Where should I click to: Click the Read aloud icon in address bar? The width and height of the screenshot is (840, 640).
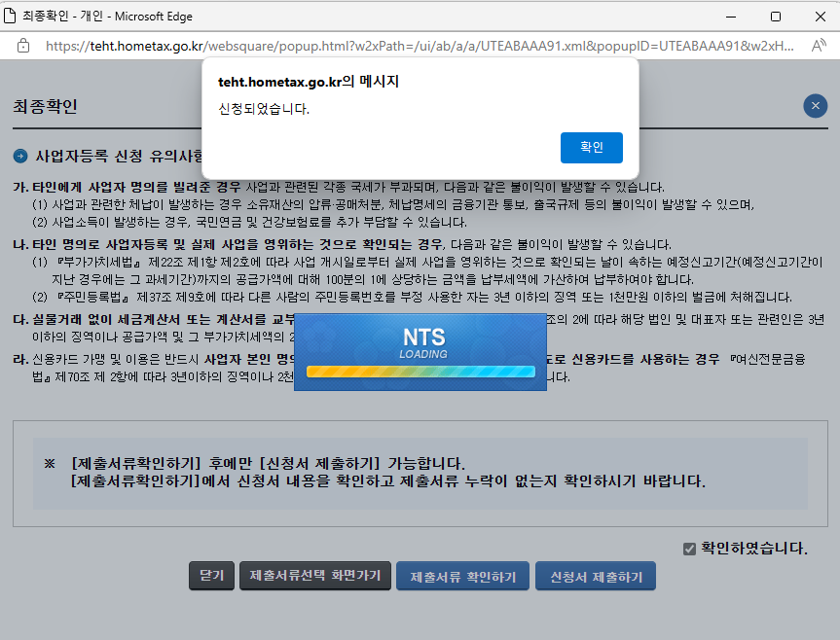click(x=818, y=46)
